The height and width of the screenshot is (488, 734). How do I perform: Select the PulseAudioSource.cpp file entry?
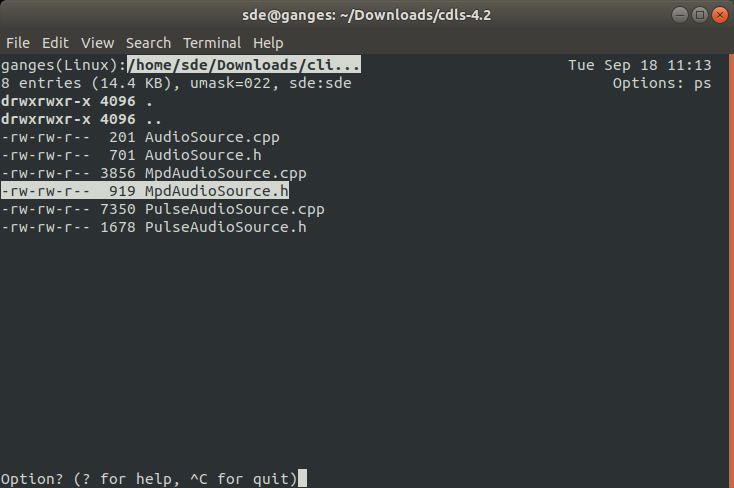click(163, 209)
